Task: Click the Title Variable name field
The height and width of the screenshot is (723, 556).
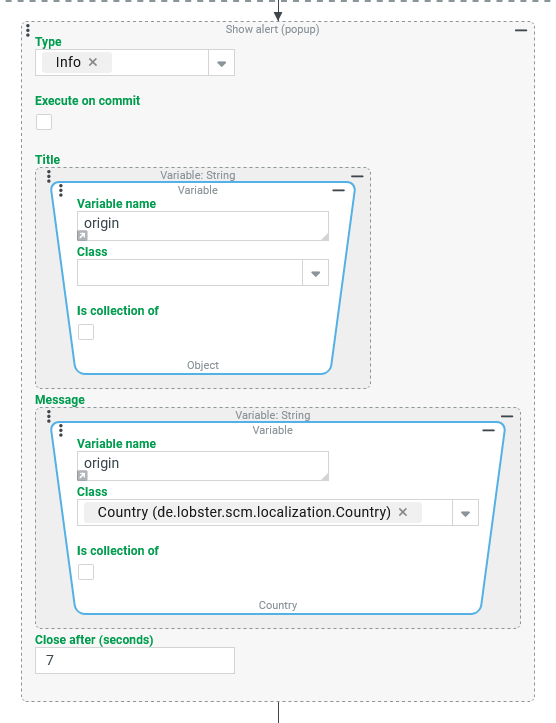Action: tap(203, 226)
